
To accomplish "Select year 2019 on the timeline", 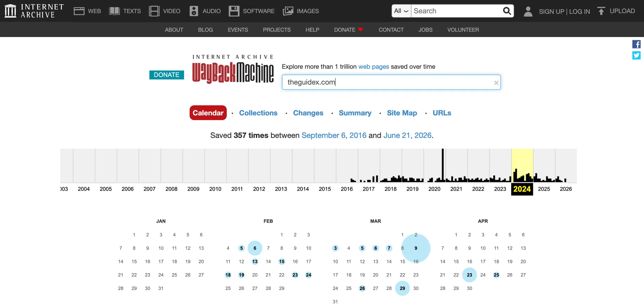I will [x=412, y=189].
